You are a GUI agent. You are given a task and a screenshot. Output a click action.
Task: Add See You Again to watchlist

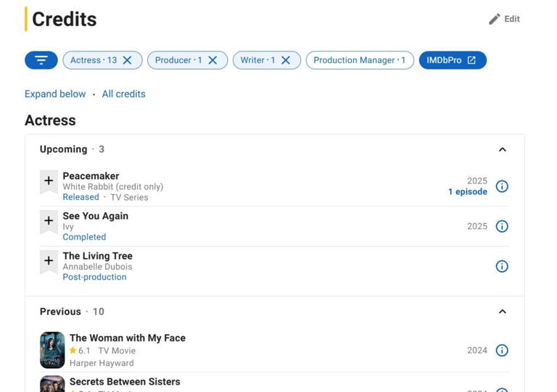[49, 221]
